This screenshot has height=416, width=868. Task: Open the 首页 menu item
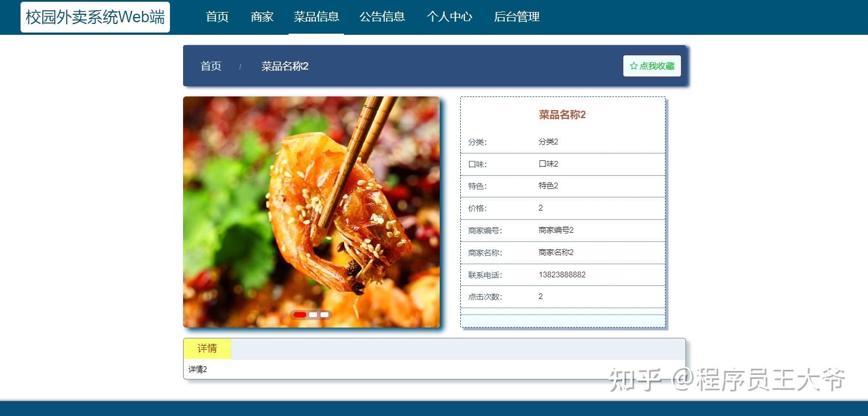pyautogui.click(x=217, y=17)
